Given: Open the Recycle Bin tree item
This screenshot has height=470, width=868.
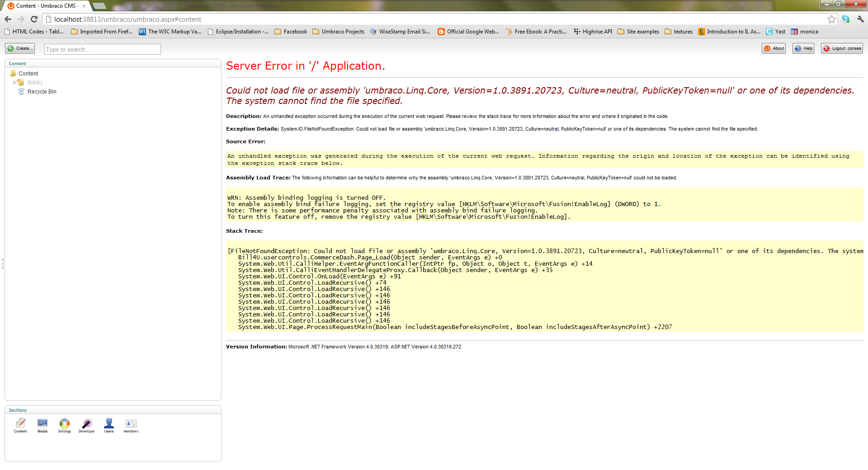Looking at the screenshot, I should point(42,91).
